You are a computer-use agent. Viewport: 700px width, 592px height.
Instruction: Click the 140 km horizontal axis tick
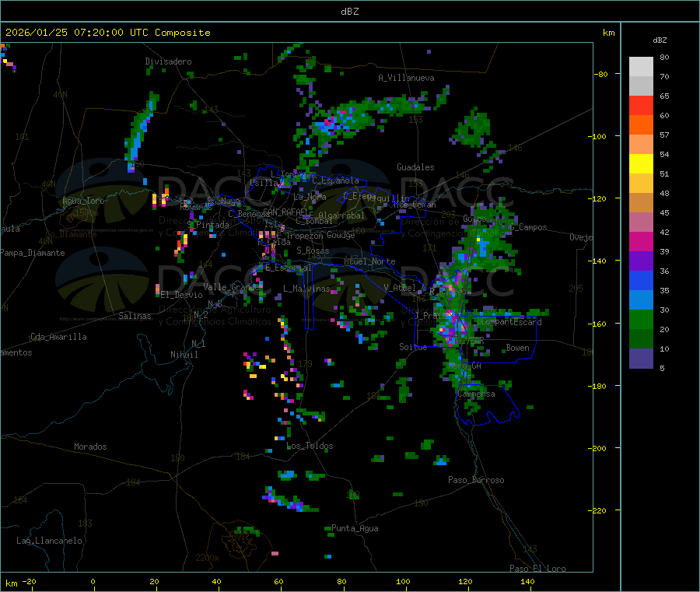(527, 581)
